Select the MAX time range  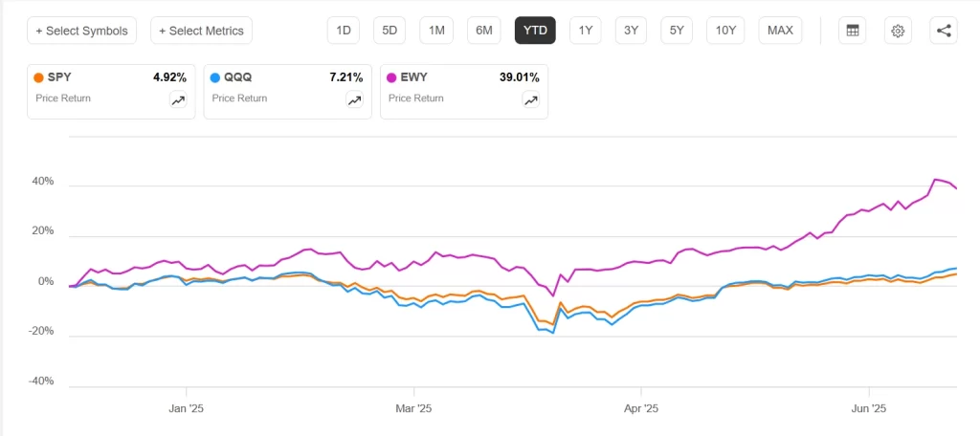click(x=780, y=31)
